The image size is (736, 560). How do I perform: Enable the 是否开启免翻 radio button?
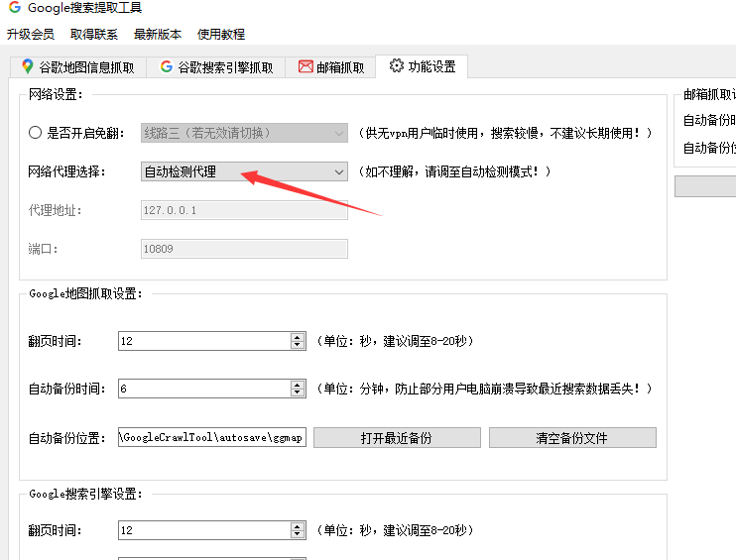[35, 133]
